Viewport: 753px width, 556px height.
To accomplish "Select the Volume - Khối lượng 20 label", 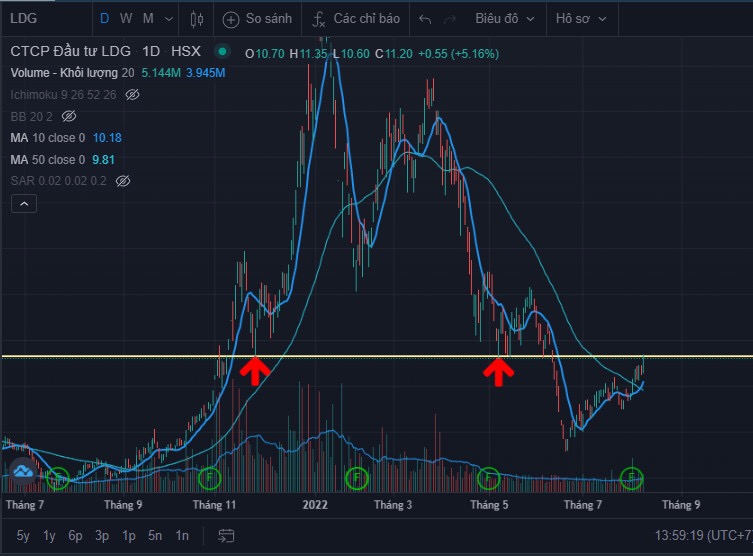I will pyautogui.click(x=72, y=73).
